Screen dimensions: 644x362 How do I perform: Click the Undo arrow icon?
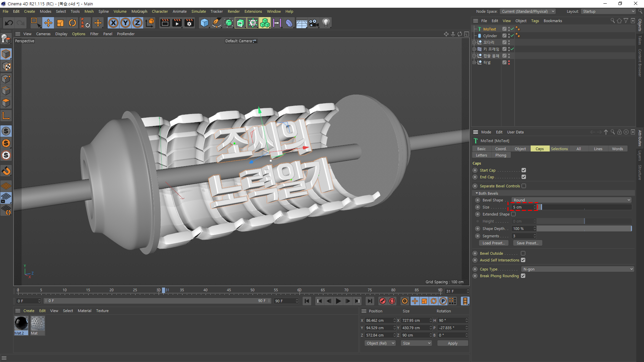click(x=9, y=23)
